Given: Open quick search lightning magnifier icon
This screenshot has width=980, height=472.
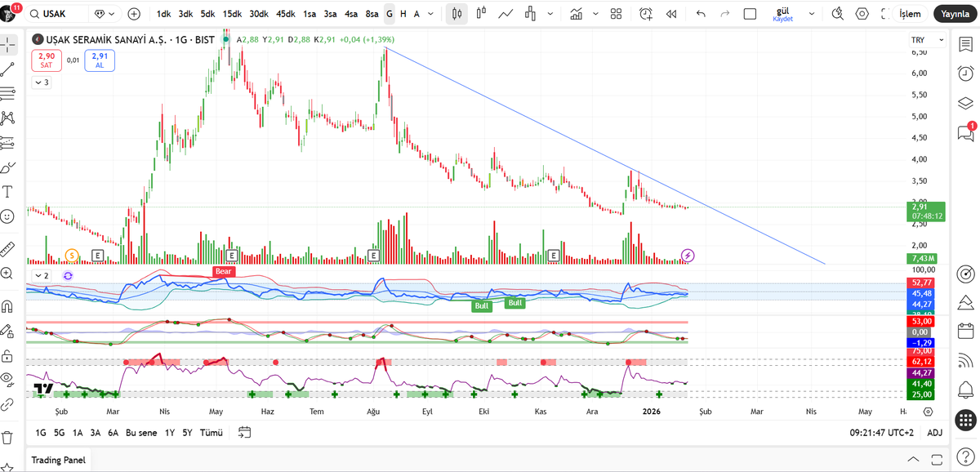Looking at the screenshot, I should coord(837,14).
